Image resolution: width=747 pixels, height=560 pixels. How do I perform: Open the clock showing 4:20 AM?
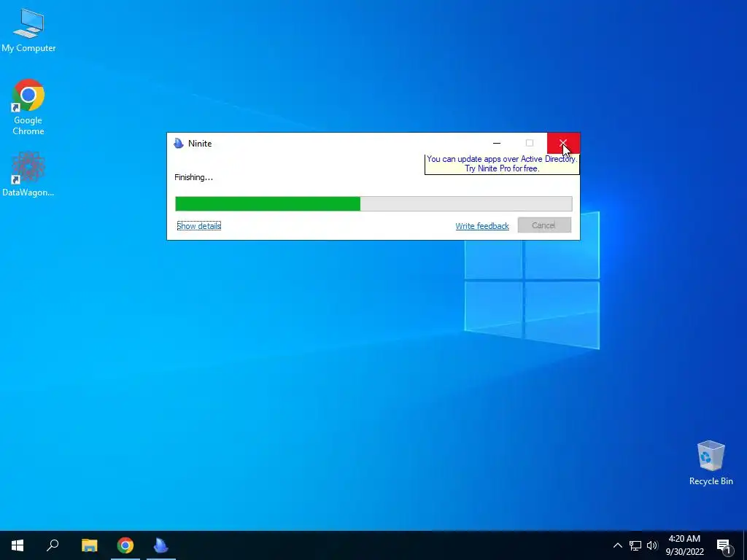684,545
